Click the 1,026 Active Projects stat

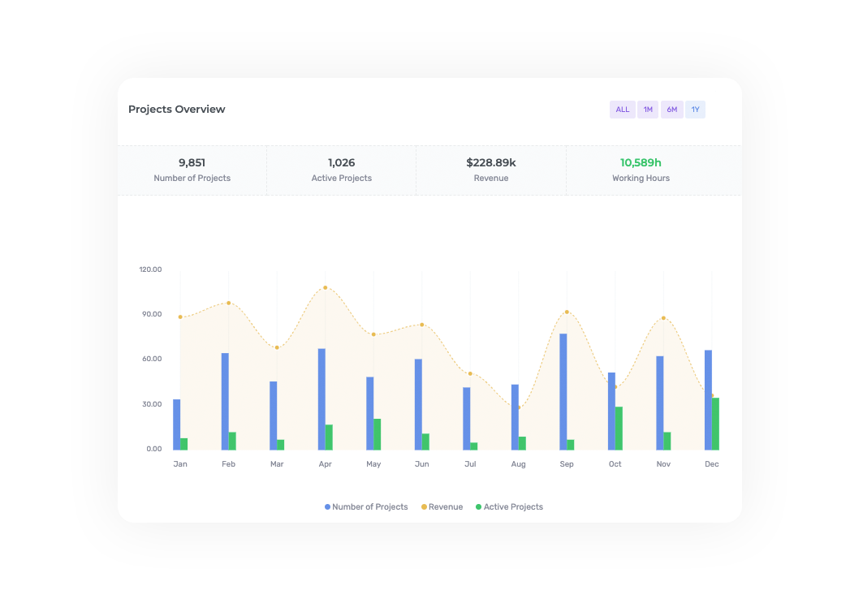pos(341,170)
